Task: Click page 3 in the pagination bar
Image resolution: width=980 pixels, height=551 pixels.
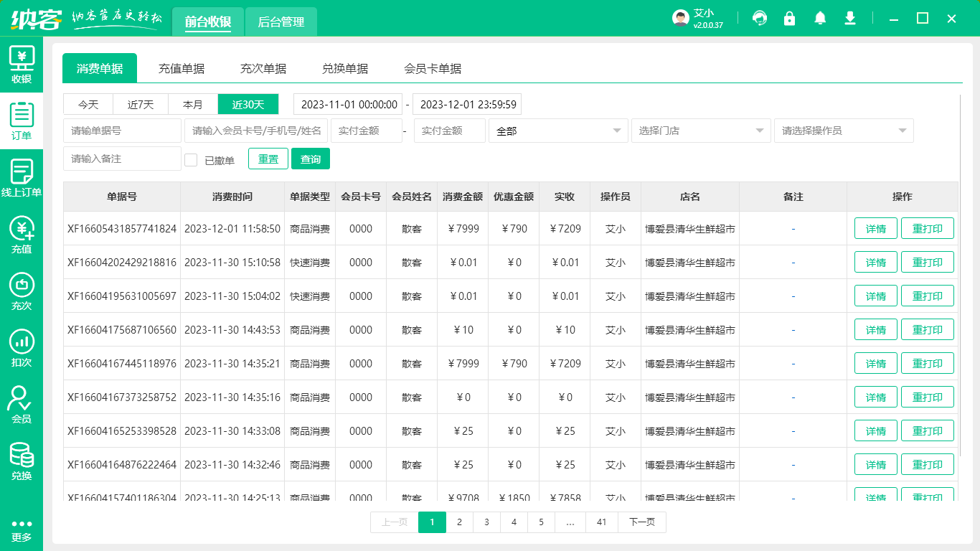Action: point(486,522)
